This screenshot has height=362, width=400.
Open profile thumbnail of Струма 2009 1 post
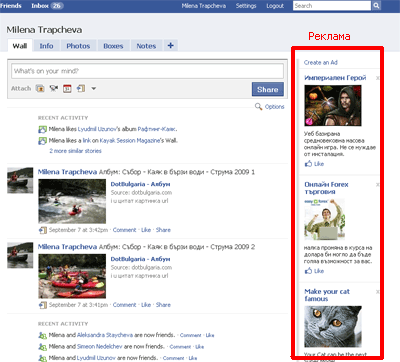pyautogui.click(x=20, y=180)
